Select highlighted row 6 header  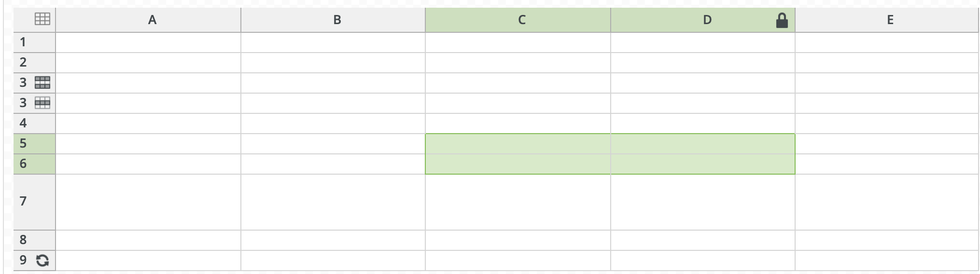coord(34,164)
